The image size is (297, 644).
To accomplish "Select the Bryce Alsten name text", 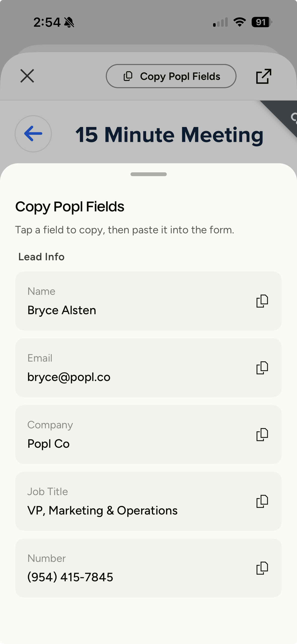I will tap(62, 310).
